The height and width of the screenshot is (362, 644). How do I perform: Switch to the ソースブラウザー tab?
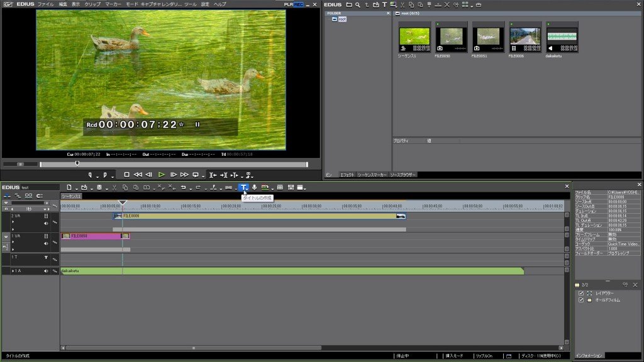click(403, 175)
